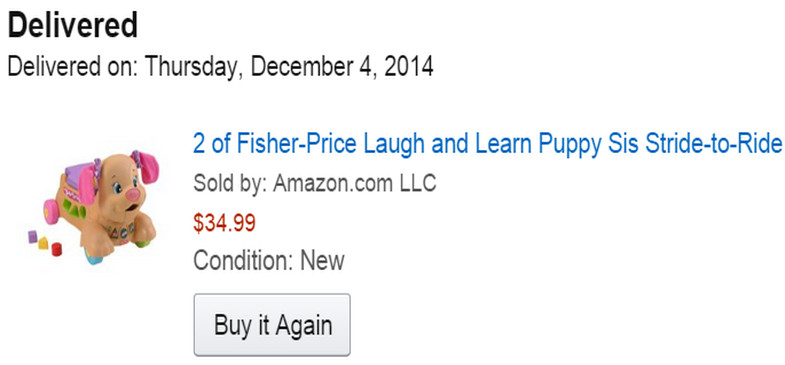Screen dimensions: 785x365
Task: Click the purple square block in the image
Action: click(x=33, y=236)
